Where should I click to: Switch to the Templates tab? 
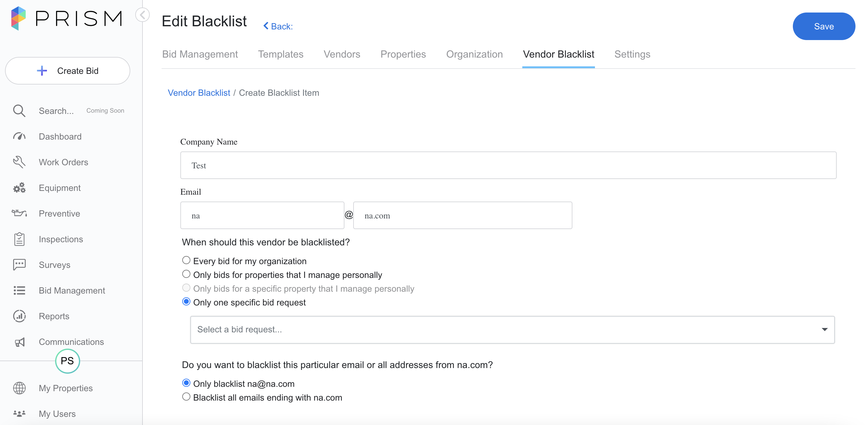280,54
